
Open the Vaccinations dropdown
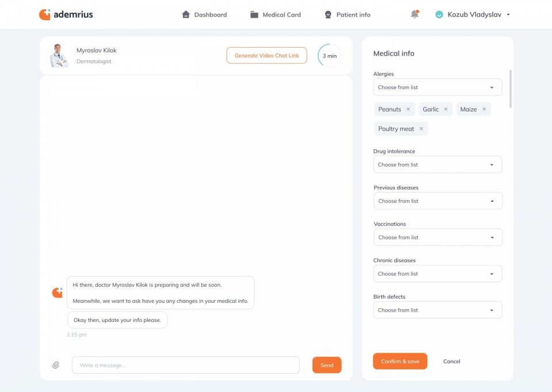(437, 237)
